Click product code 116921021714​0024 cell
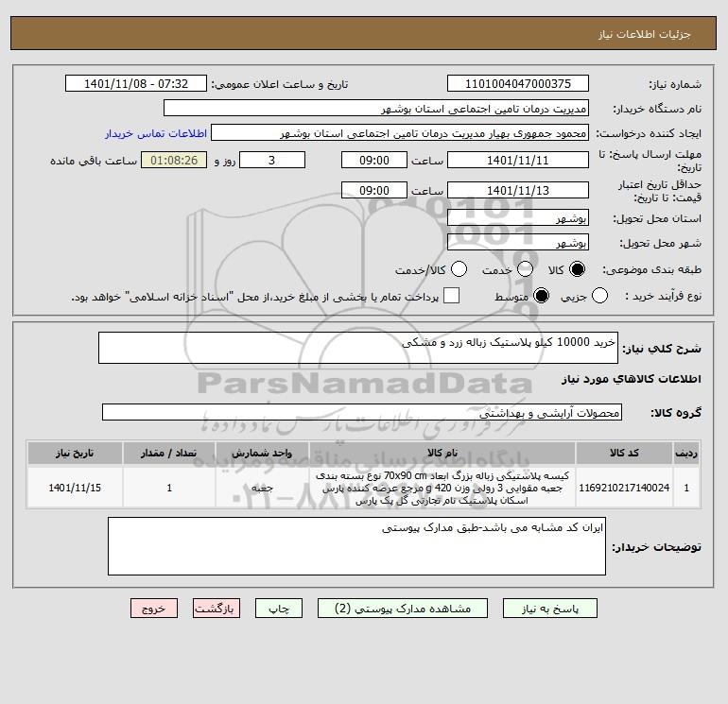This screenshot has width=728, height=704. [x=624, y=488]
